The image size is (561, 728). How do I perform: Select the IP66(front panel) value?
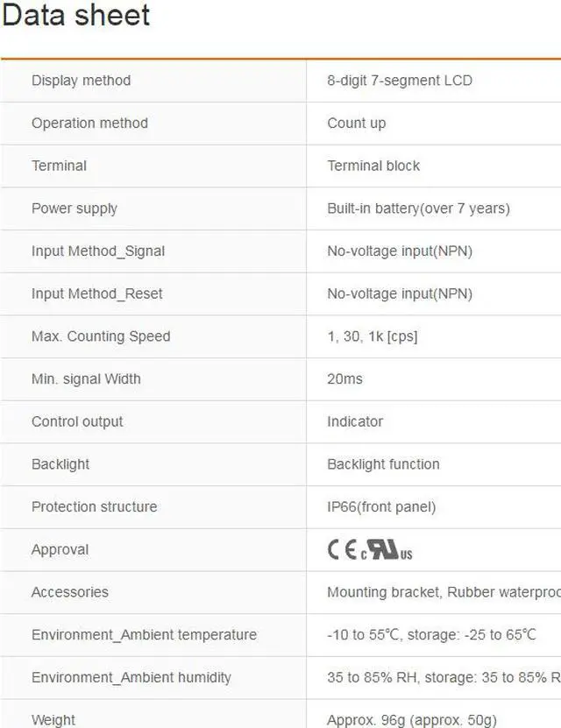(381, 507)
